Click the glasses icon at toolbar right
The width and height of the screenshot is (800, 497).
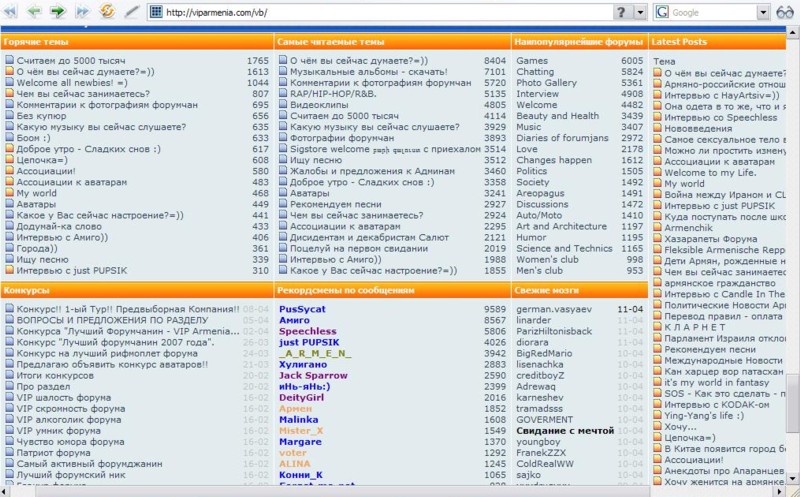coord(785,12)
